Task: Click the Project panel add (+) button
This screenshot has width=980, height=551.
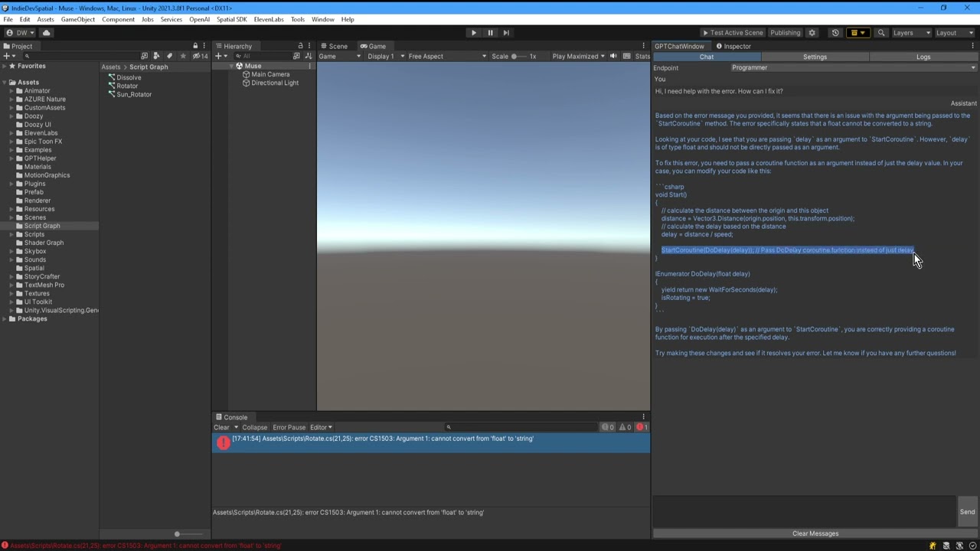Action: pyautogui.click(x=8, y=56)
